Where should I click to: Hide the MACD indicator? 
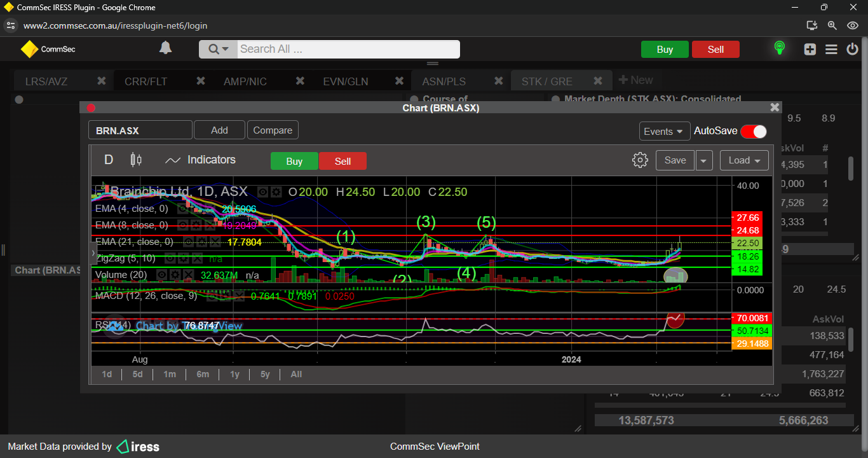click(x=212, y=295)
